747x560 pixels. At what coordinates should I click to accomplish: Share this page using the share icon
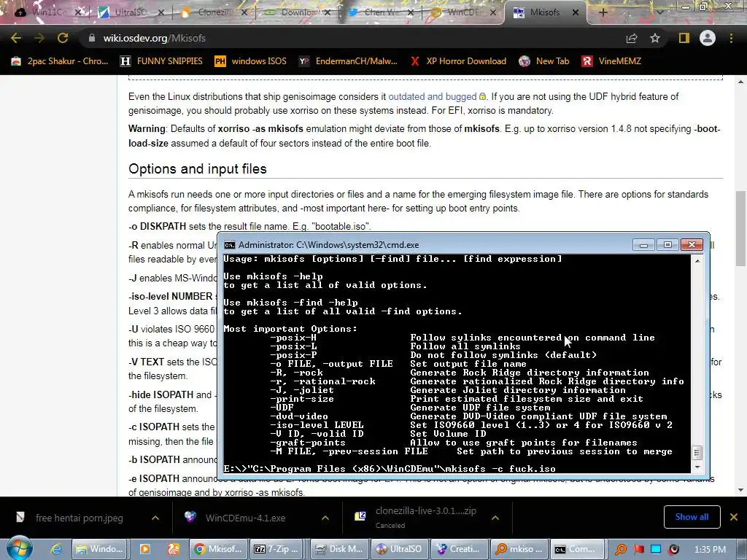coord(632,38)
